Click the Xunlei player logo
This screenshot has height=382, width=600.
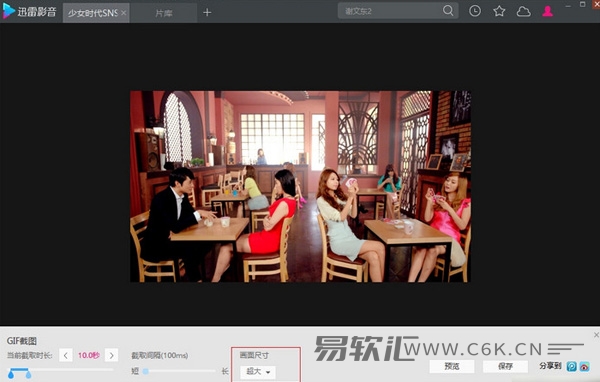pyautogui.click(x=29, y=11)
